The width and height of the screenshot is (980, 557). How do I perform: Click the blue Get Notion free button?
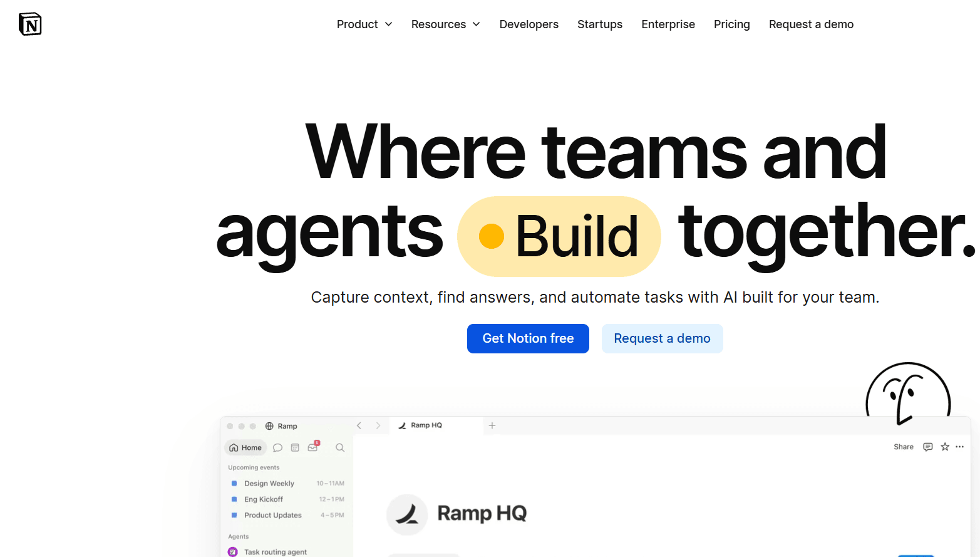click(x=528, y=338)
